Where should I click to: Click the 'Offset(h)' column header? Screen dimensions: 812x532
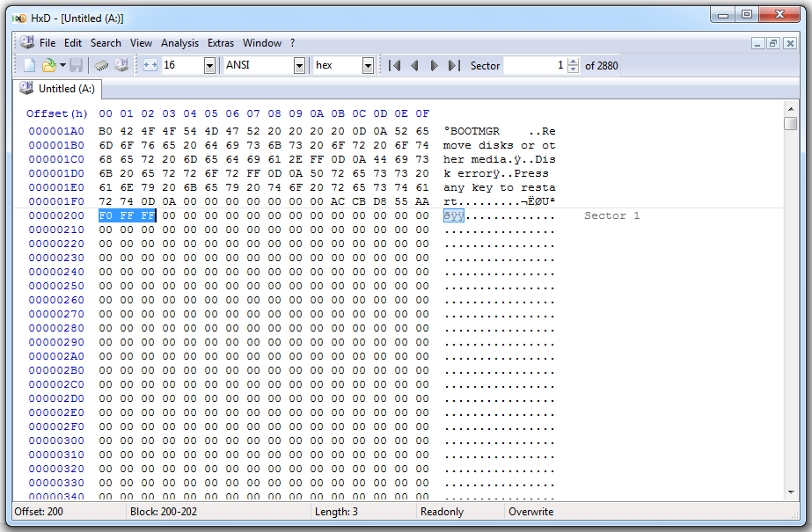57,113
